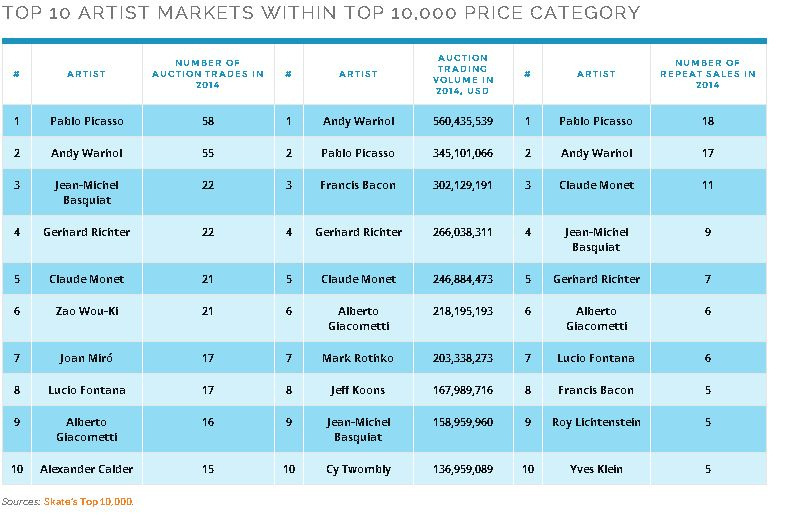Viewport: 797px width, 515px height.
Task: Select the Zao Wou-Ki artist cell
Action: (86, 311)
